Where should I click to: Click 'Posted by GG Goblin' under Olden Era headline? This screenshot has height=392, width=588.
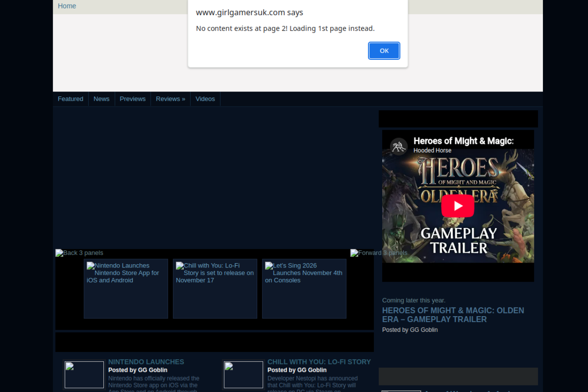point(410,330)
